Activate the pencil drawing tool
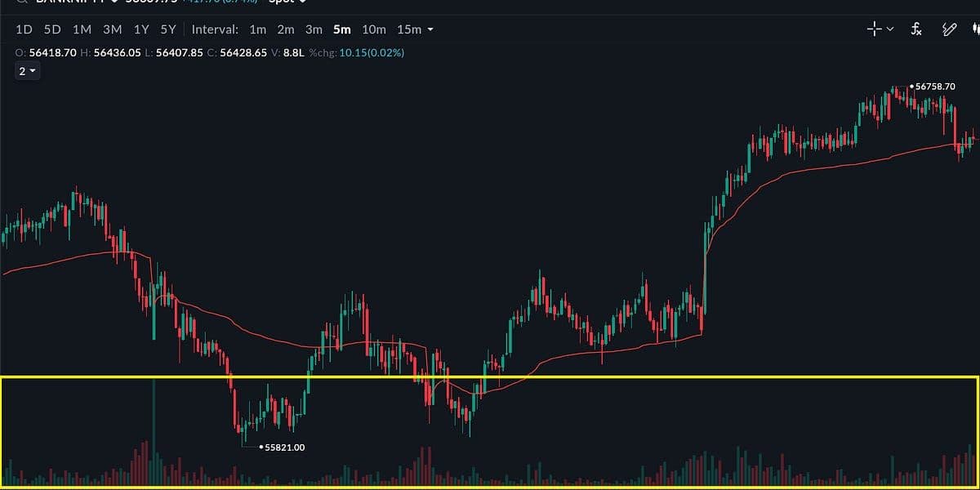980x490 pixels. (x=949, y=29)
